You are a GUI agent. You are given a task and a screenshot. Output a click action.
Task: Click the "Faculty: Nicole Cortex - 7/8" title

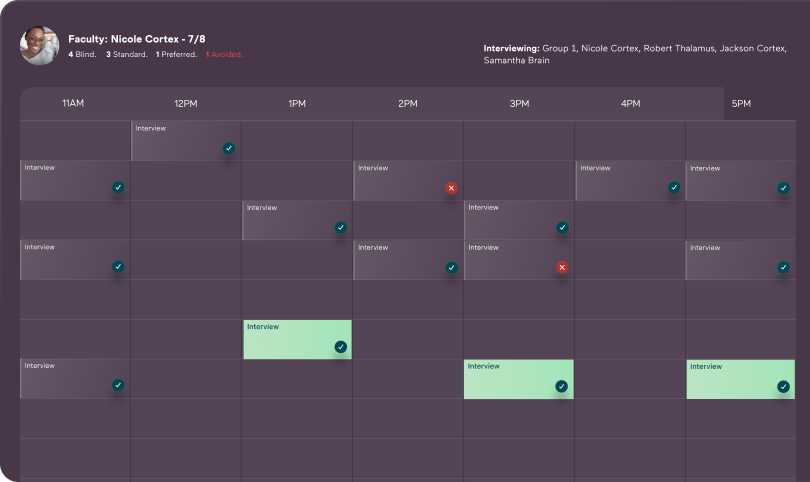click(x=137, y=39)
